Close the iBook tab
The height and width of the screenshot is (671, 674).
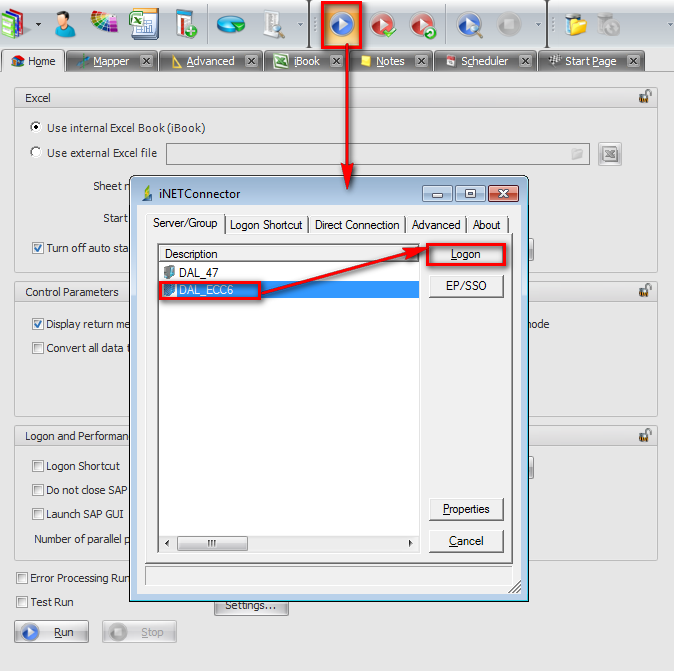click(337, 61)
